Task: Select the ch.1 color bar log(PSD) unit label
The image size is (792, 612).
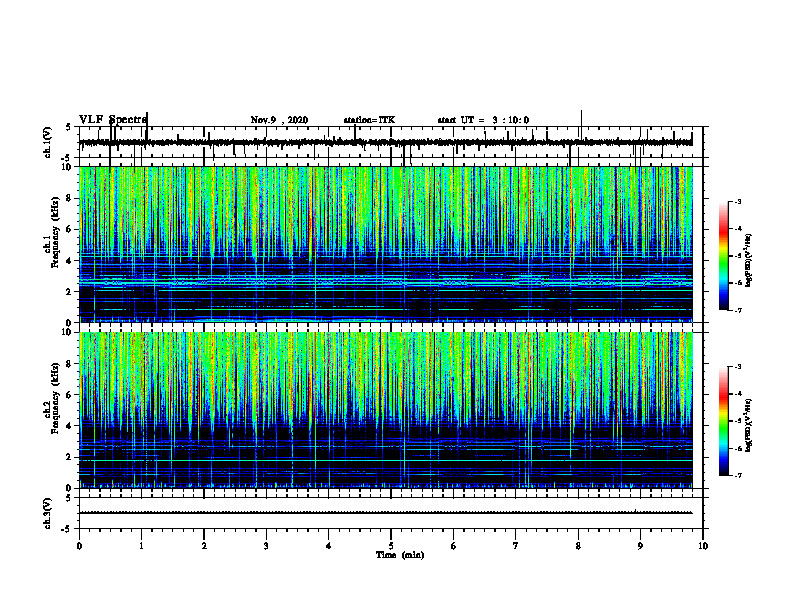Action: tap(748, 260)
